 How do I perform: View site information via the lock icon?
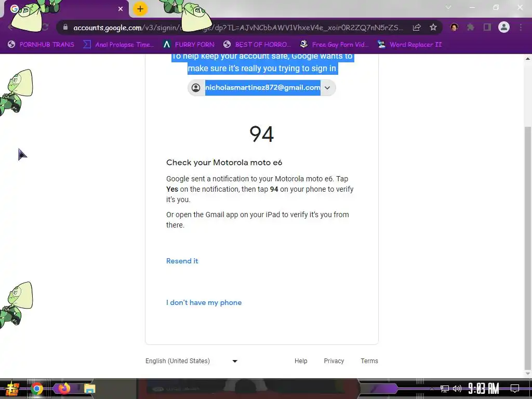[x=65, y=28]
